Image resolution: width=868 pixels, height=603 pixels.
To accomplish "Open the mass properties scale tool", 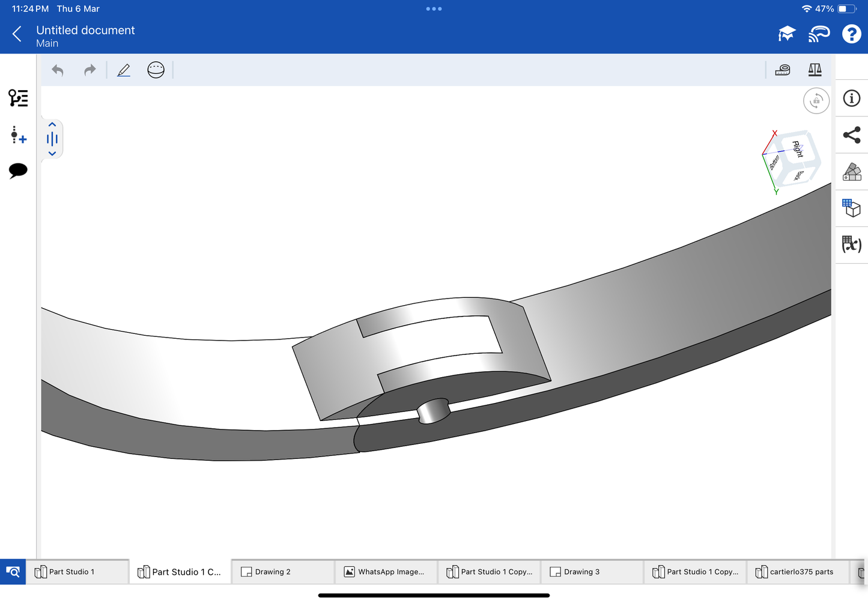I will point(815,70).
